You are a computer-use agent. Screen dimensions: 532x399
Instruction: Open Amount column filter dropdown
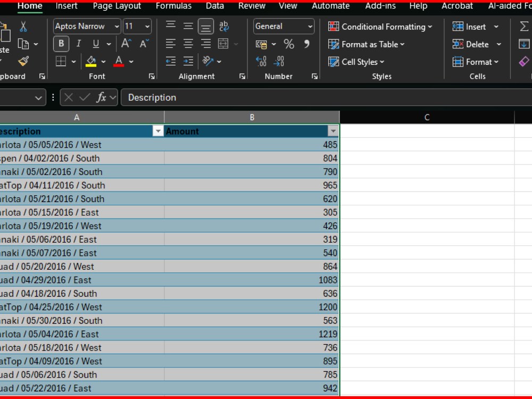click(333, 131)
